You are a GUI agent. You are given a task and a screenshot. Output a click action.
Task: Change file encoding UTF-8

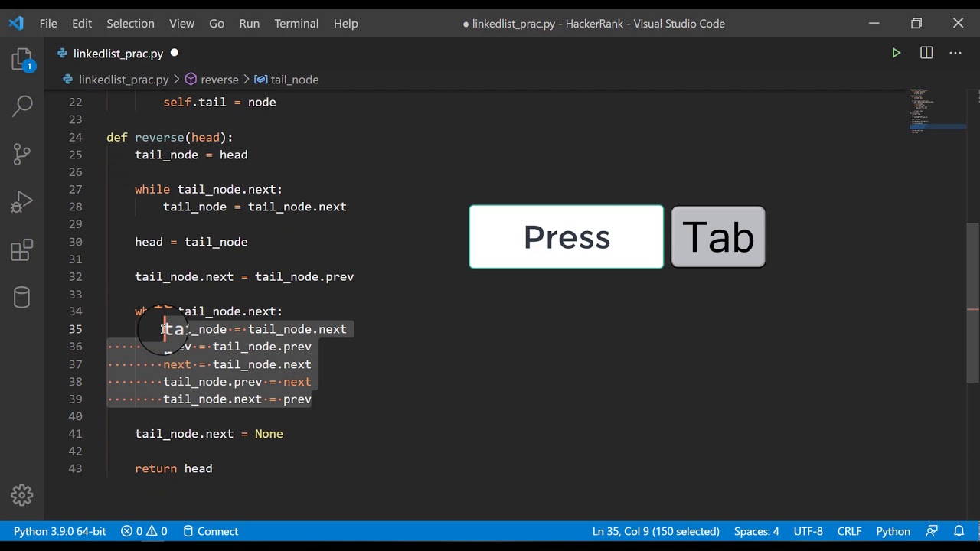click(808, 531)
